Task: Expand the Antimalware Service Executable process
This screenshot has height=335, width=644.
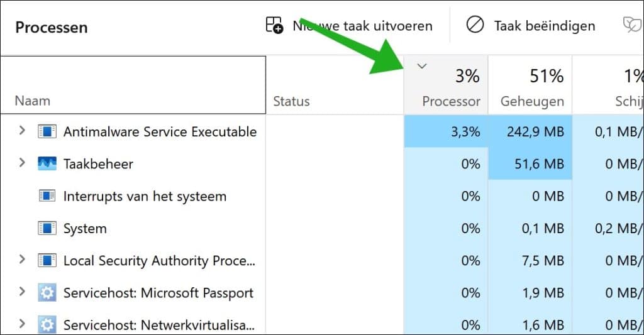Action: coord(22,131)
